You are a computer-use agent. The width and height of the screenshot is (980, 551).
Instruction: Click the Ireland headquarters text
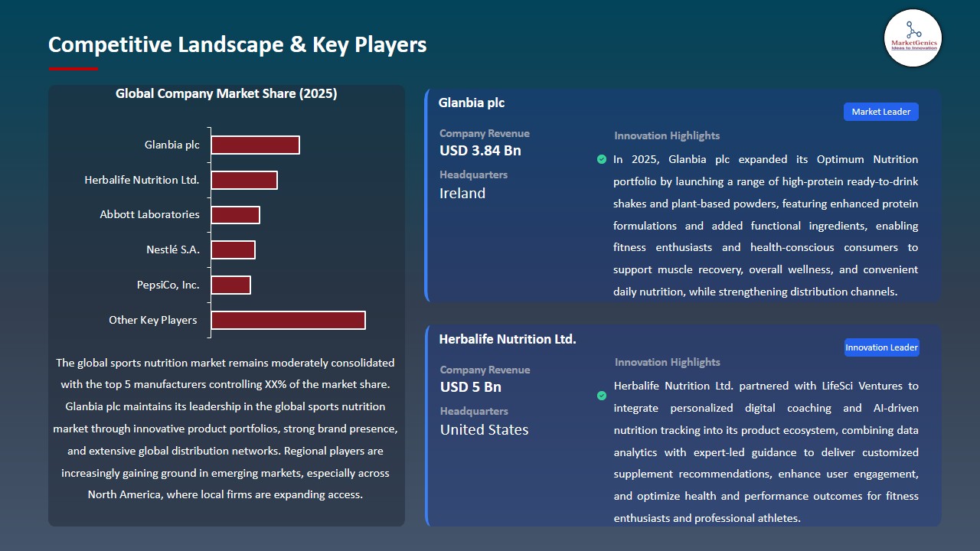[x=462, y=193]
